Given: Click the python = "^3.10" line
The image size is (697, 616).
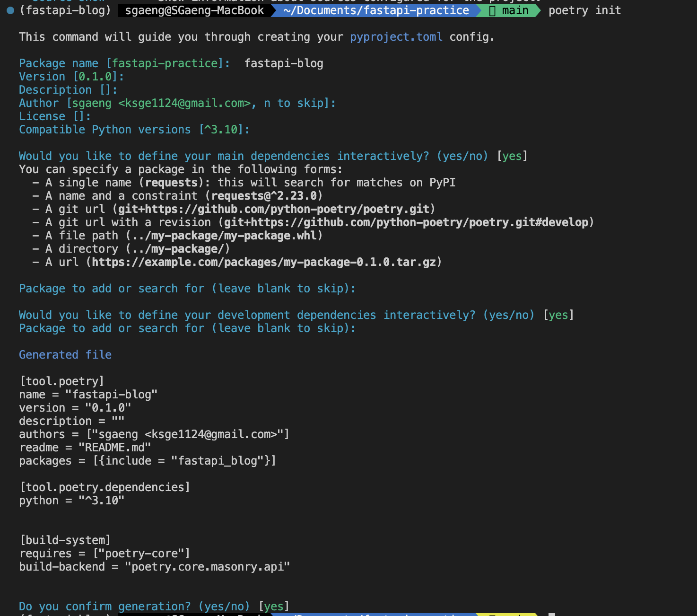Looking at the screenshot, I should tap(71, 501).
